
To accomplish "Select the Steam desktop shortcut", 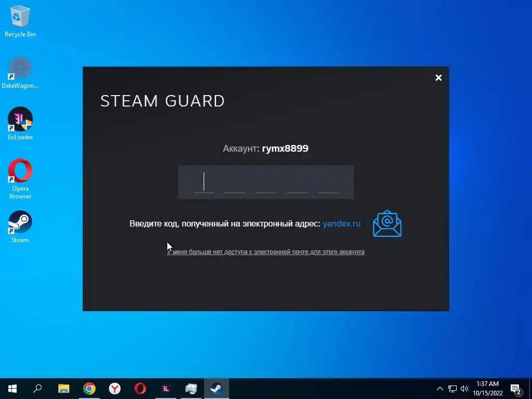I will (20, 227).
